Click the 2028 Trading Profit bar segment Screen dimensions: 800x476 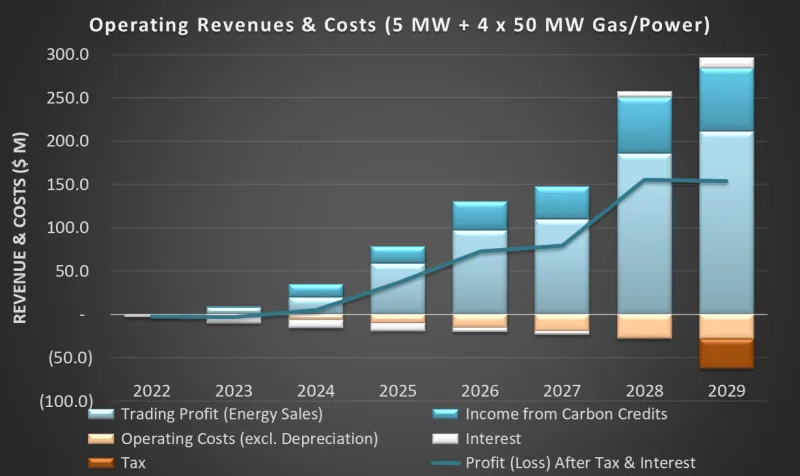(x=644, y=234)
